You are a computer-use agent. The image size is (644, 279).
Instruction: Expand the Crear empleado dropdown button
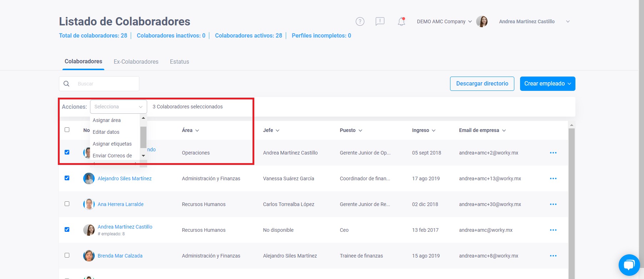(548, 84)
